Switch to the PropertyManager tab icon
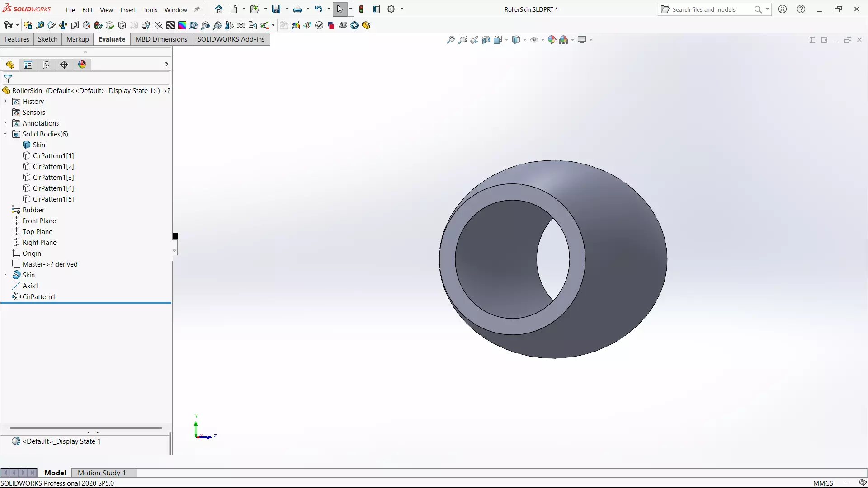868x488 pixels. (28, 65)
